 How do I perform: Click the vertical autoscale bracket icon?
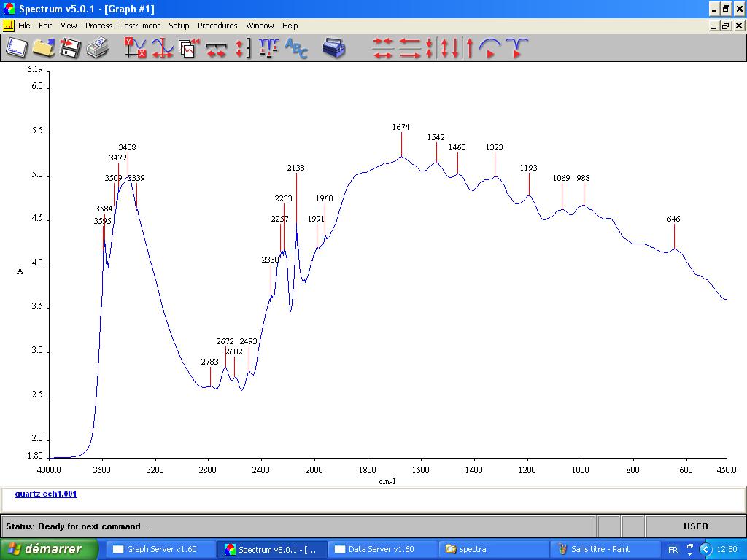point(242,48)
